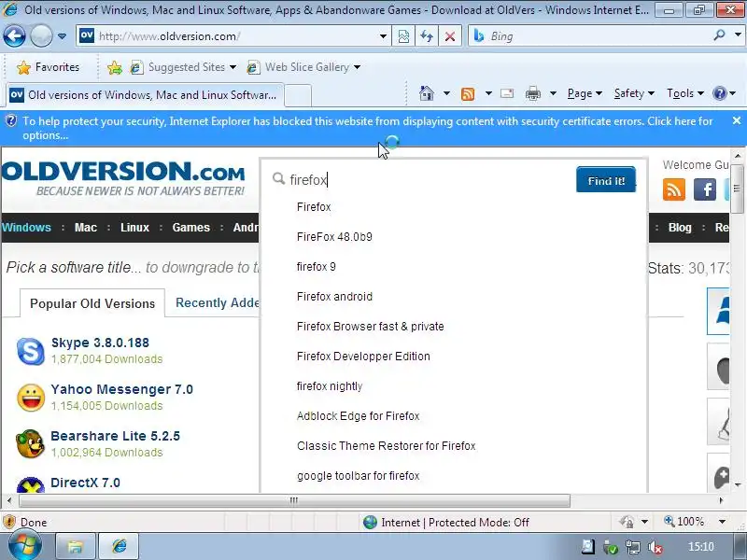The width and height of the screenshot is (747, 560).
Task: Dismiss the security information bar
Action: (x=737, y=121)
